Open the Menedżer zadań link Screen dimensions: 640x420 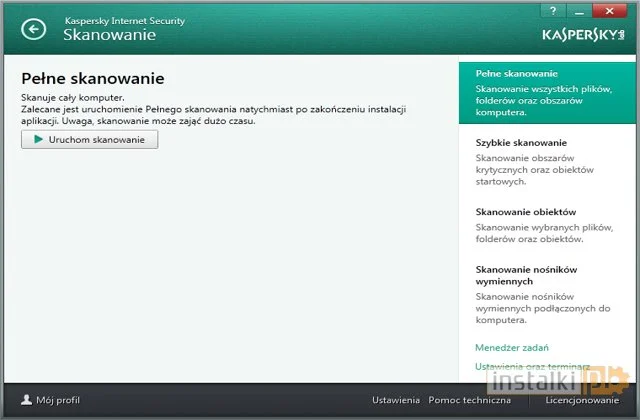click(x=513, y=347)
